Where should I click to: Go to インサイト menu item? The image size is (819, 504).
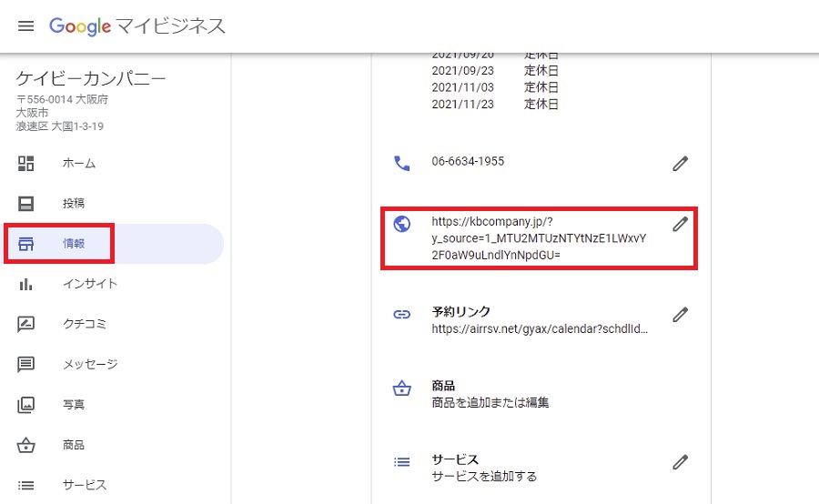(90, 284)
